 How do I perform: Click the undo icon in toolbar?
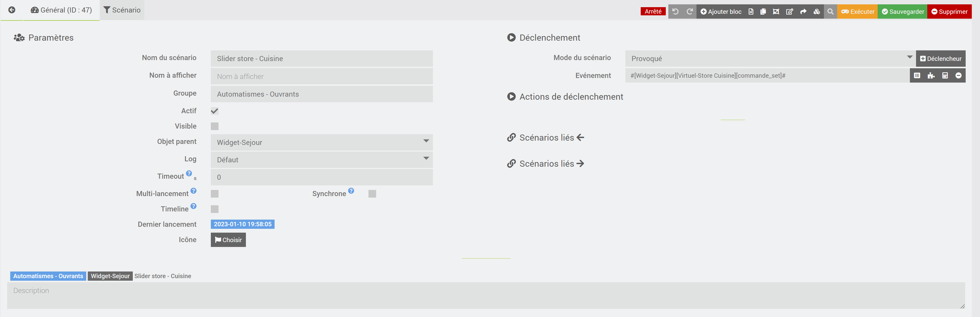pyautogui.click(x=675, y=12)
